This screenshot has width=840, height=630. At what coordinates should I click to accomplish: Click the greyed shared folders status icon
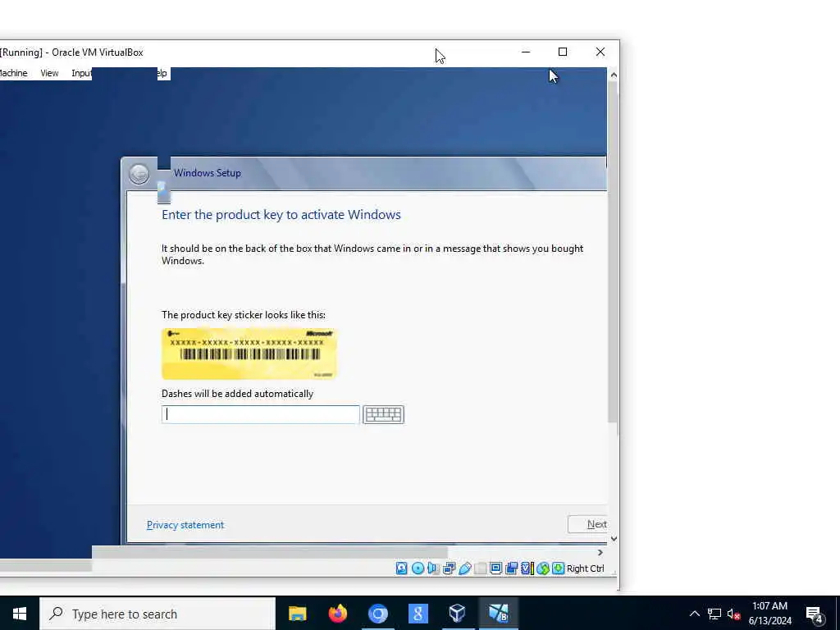point(481,568)
